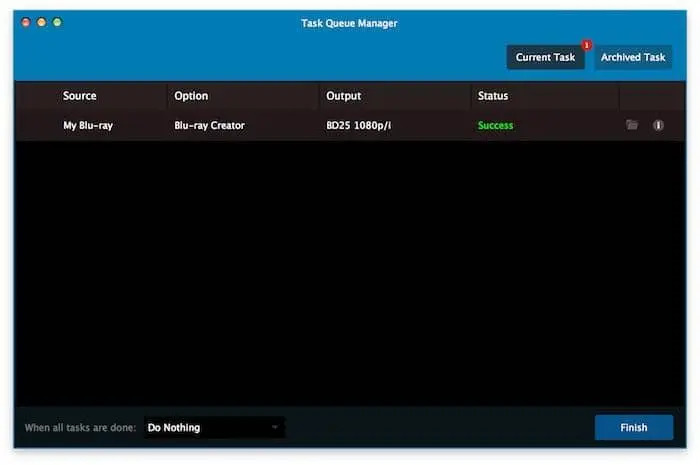This screenshot has height=465, width=700.
Task: Click the red badge on Current Task
Action: coord(586,45)
